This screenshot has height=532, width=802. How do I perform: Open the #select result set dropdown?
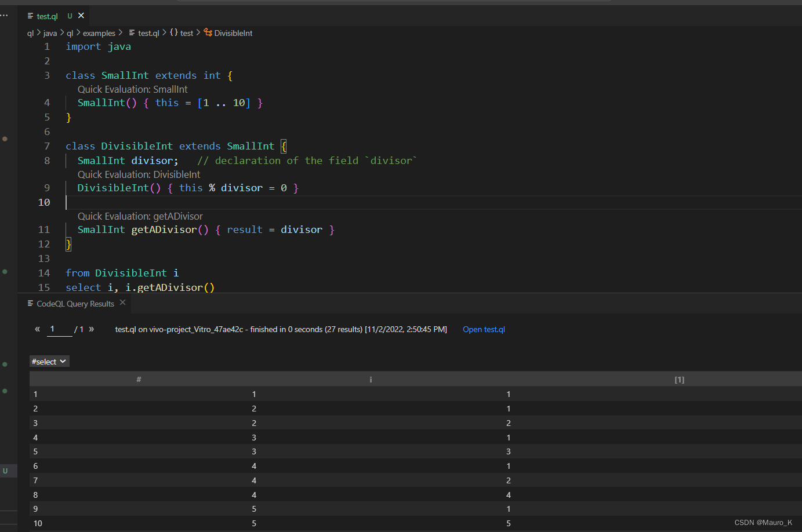click(49, 362)
